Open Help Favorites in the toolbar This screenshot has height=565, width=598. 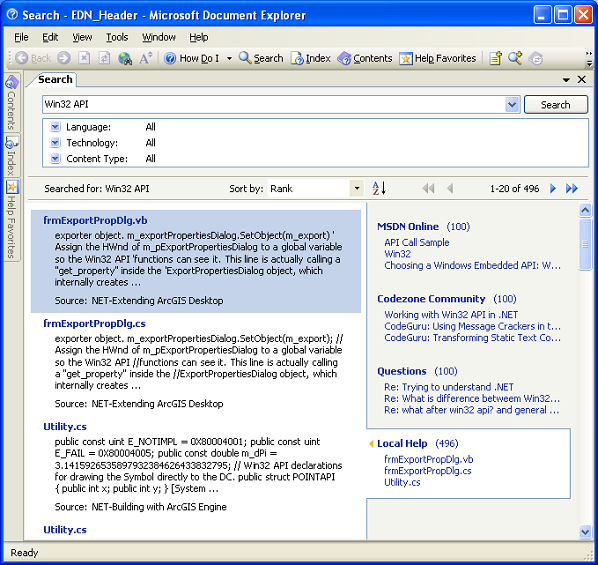pyautogui.click(x=438, y=58)
